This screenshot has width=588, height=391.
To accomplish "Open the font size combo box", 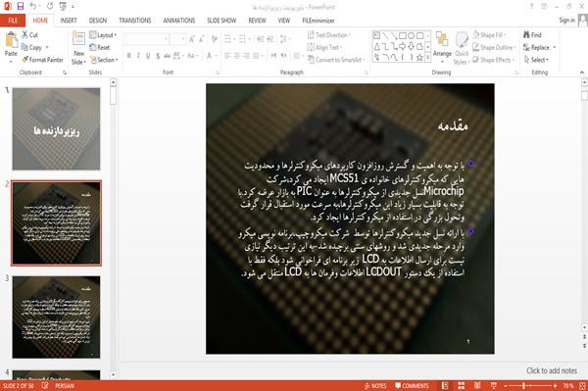I will coord(177,38).
